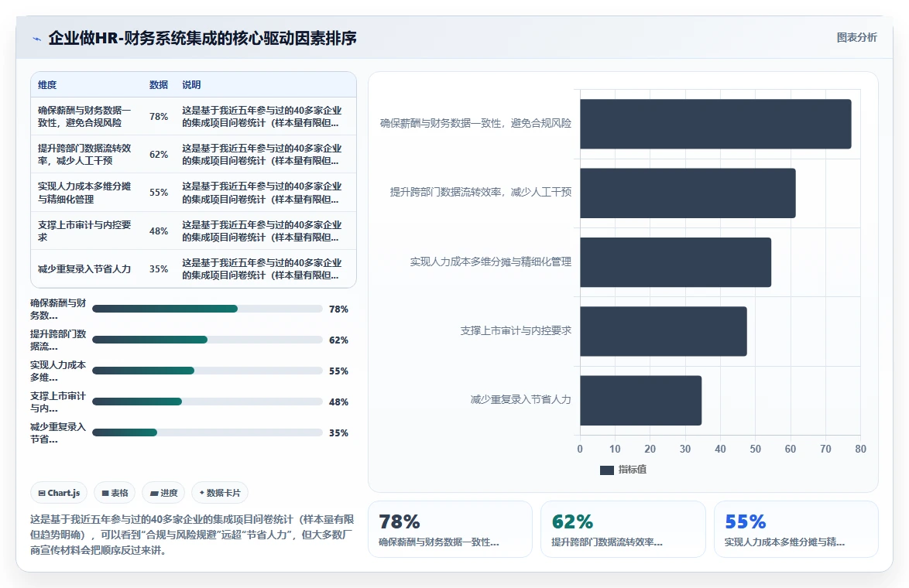Click the 48% label beside the progress bar
909x588 pixels.
[338, 402]
